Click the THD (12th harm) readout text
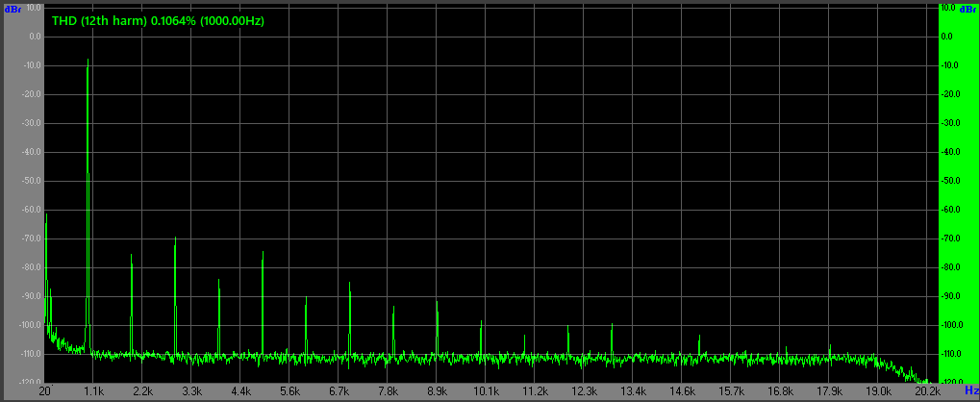 point(158,20)
